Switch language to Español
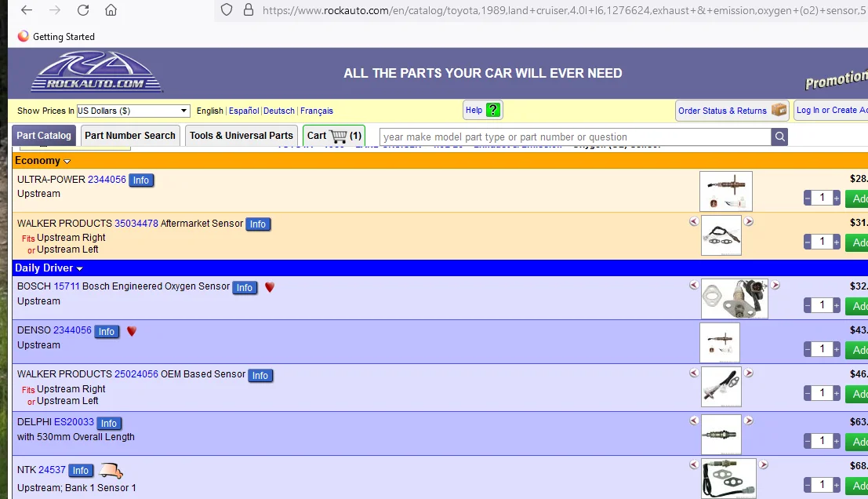 pyautogui.click(x=244, y=111)
